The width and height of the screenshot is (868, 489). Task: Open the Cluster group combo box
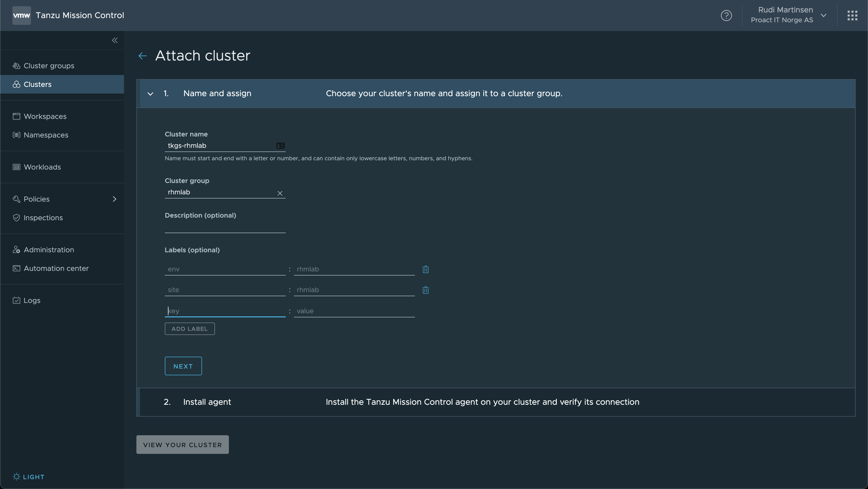[x=225, y=192]
